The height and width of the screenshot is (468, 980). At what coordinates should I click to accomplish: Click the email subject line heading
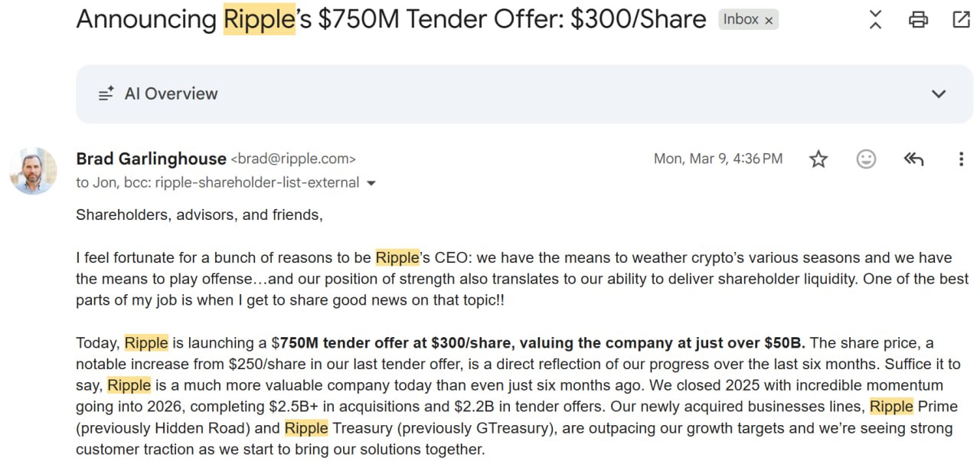[x=390, y=20]
